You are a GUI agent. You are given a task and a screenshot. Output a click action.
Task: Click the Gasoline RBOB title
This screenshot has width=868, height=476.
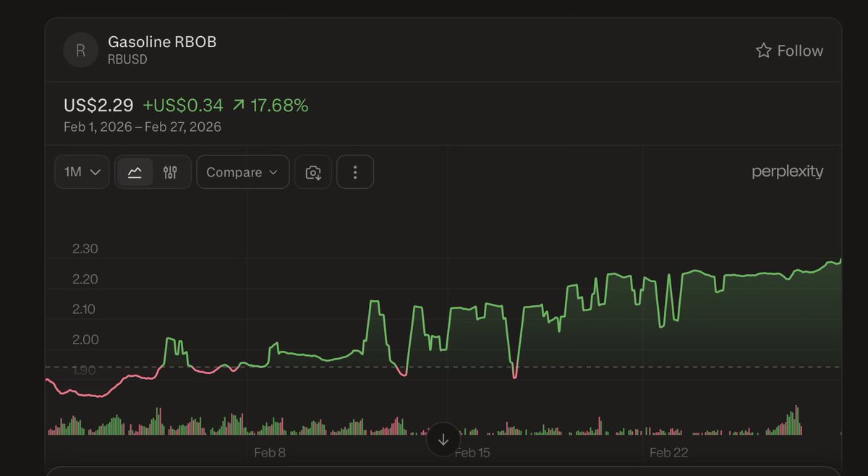click(x=162, y=42)
